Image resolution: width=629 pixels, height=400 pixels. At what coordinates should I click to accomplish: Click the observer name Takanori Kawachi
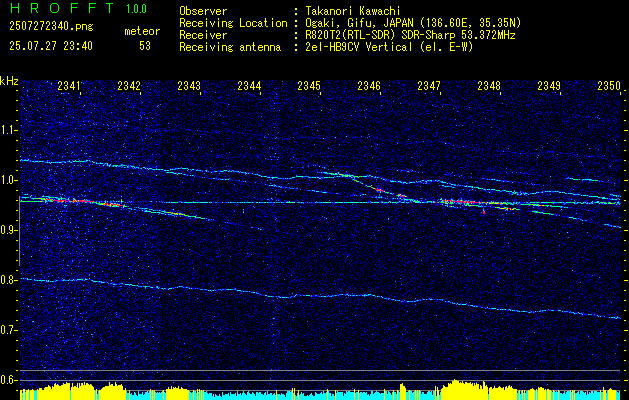tap(353, 12)
